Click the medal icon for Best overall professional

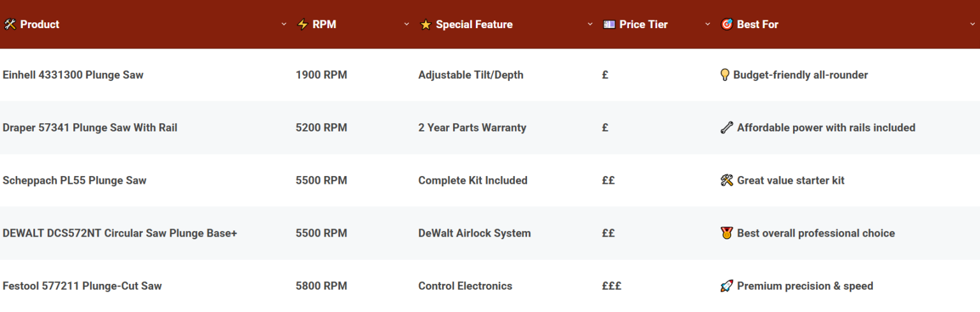point(726,233)
